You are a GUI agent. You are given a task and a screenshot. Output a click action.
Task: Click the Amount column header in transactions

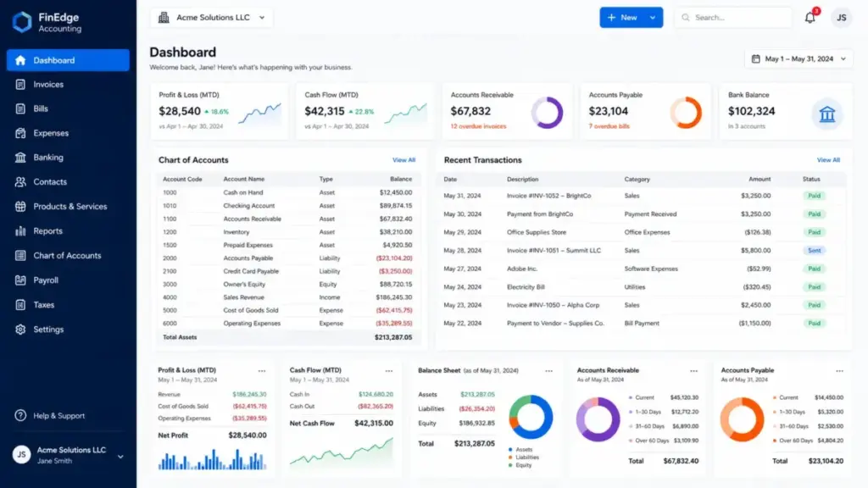pyautogui.click(x=759, y=180)
